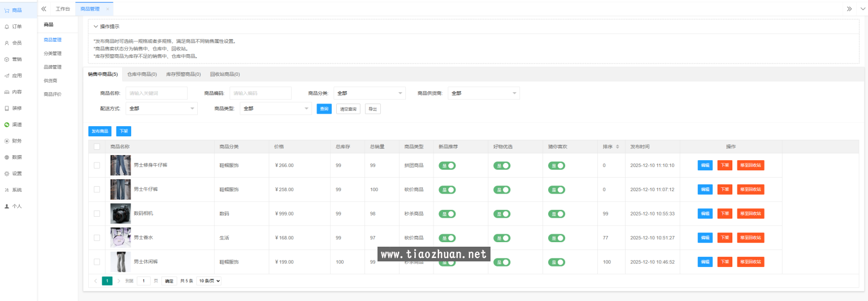
Task: Click the 会员 person icon in sidebar
Action: (x=7, y=43)
